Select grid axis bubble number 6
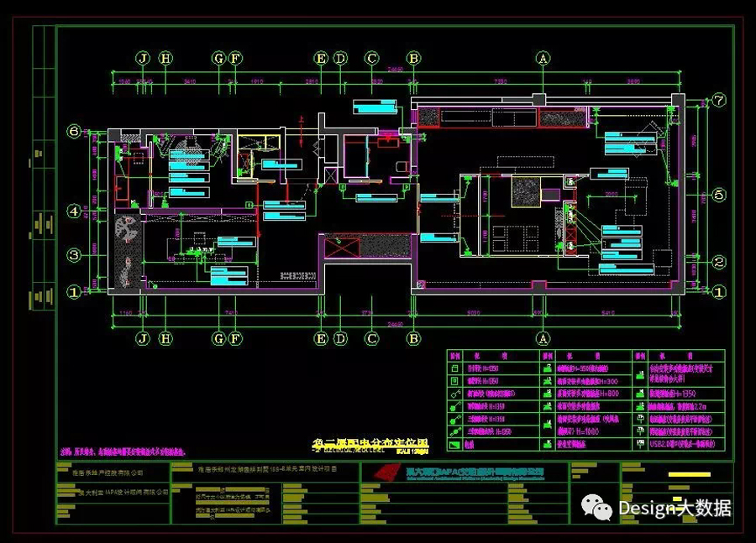Image resolution: width=756 pixels, height=543 pixels. pos(74,132)
